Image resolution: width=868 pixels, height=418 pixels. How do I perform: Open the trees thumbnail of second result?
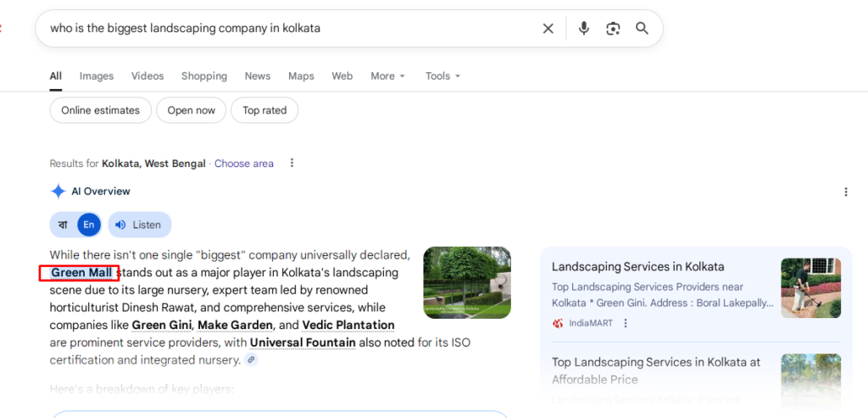811,382
